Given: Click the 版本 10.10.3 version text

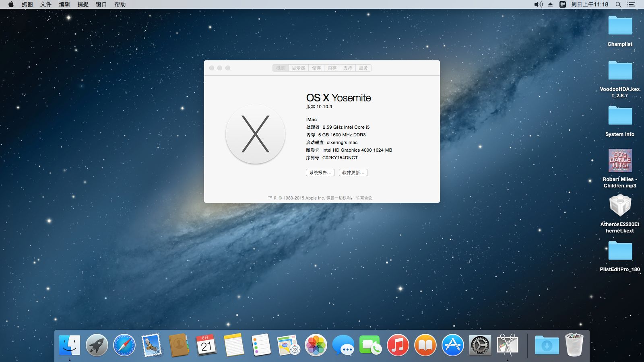Looking at the screenshot, I should 319,107.
